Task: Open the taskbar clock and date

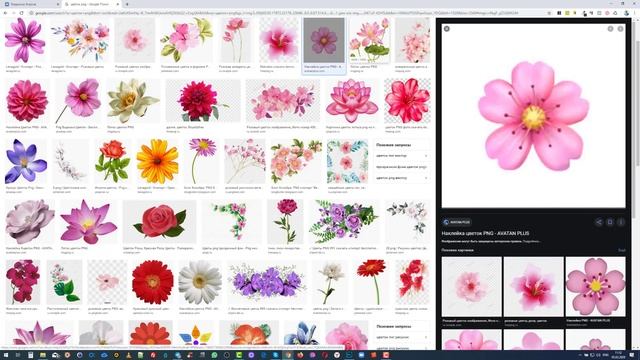Action: (x=619, y=355)
